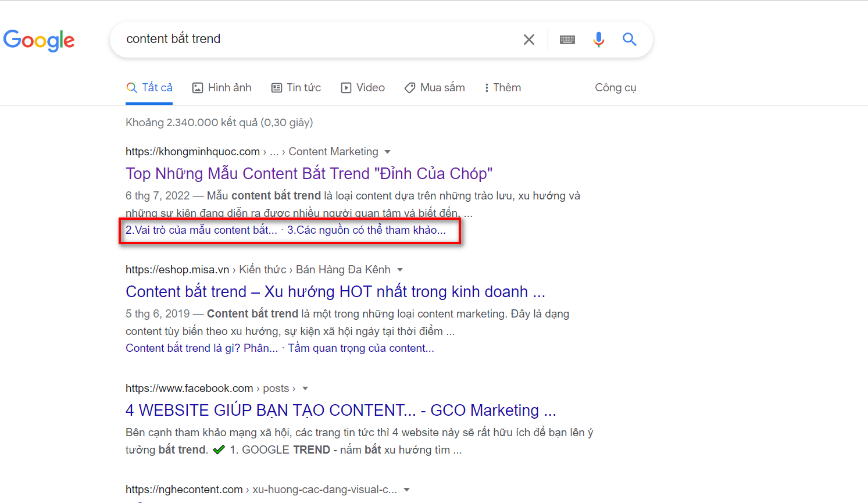
Task: Open 'Content bắt trend – Xu hướng HOT' result
Action: [335, 292]
